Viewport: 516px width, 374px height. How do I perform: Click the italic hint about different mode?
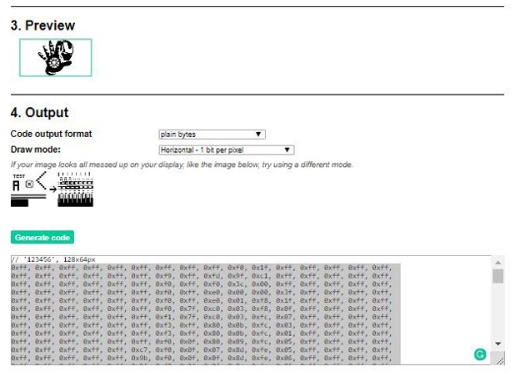[182, 165]
